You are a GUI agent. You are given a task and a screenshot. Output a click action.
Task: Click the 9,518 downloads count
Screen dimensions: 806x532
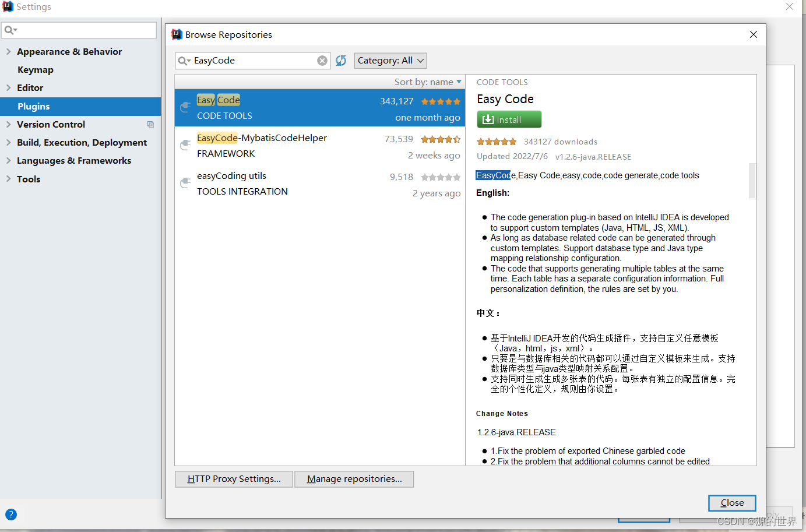402,177
